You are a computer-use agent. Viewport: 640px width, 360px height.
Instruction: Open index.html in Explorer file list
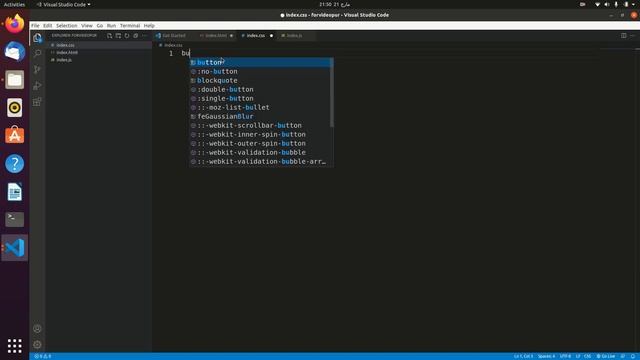(98, 52)
